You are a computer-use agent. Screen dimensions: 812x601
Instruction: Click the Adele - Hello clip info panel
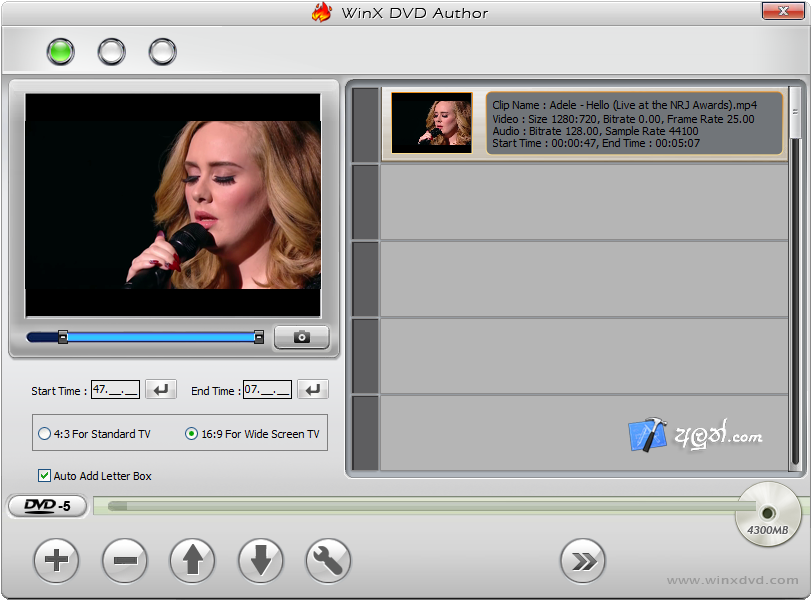tap(634, 123)
